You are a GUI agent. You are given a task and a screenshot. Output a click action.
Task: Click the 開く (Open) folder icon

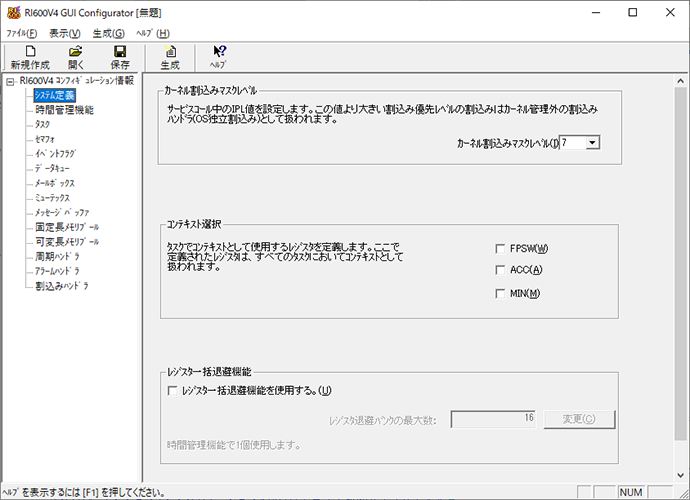coord(76,51)
